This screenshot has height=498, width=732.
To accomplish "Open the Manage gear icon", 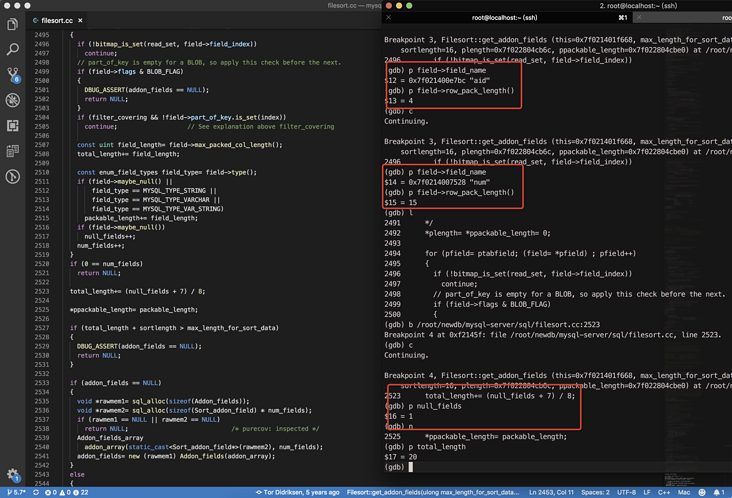I will point(13,475).
